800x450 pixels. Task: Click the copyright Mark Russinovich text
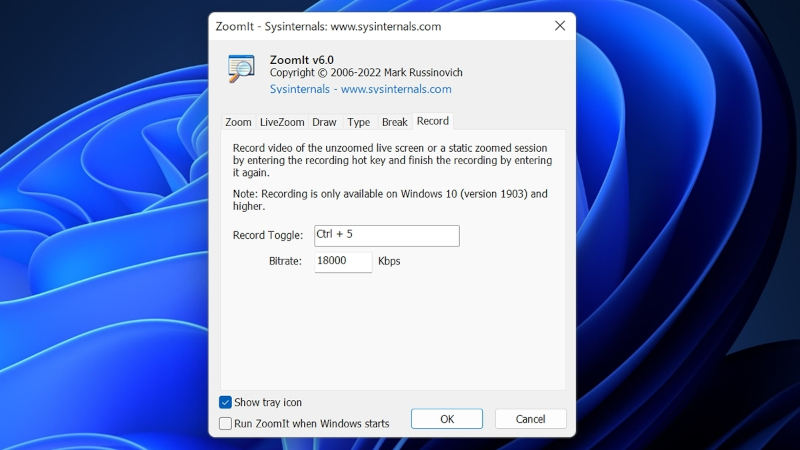(366, 72)
